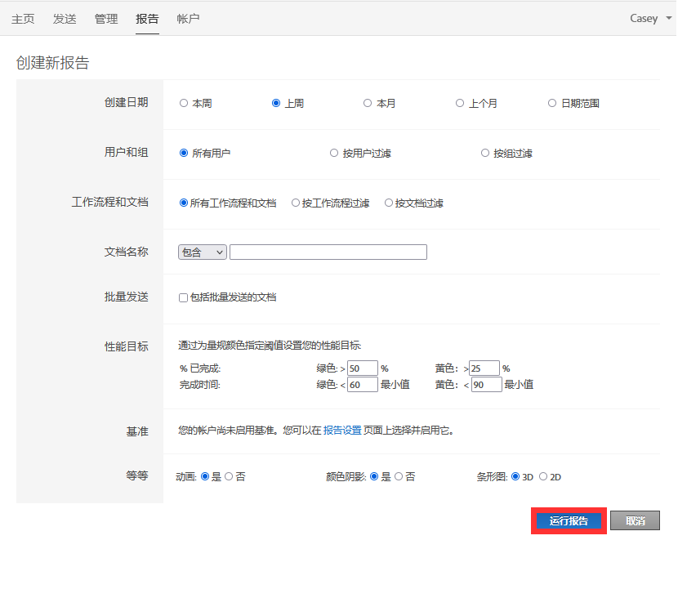Screen dimensions: 678x616
Task: Choose 日期范围 for creation date
Action: pos(553,103)
